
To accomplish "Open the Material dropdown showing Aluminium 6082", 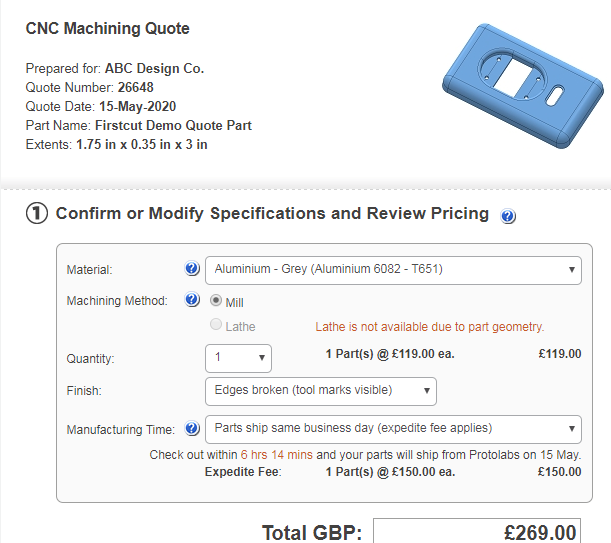I will coord(392,269).
